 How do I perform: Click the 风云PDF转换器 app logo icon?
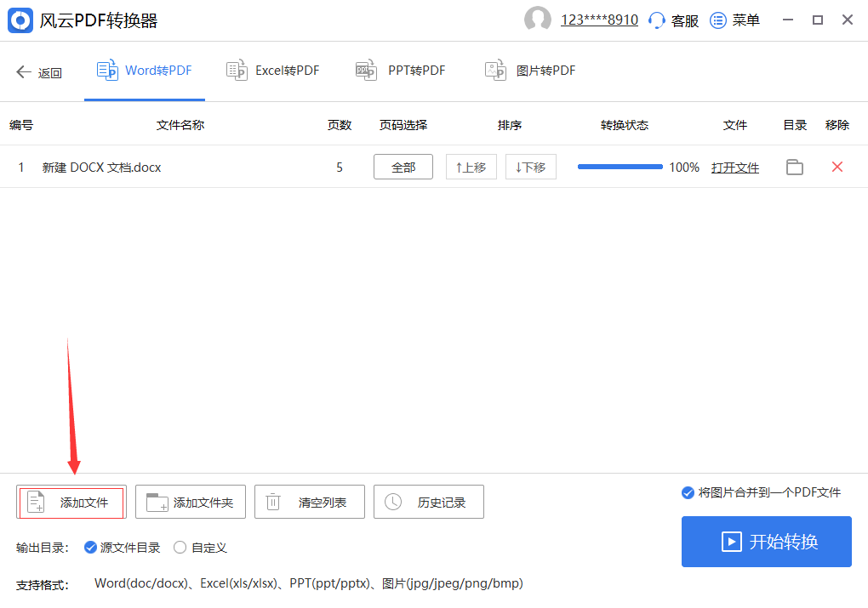pos(20,20)
